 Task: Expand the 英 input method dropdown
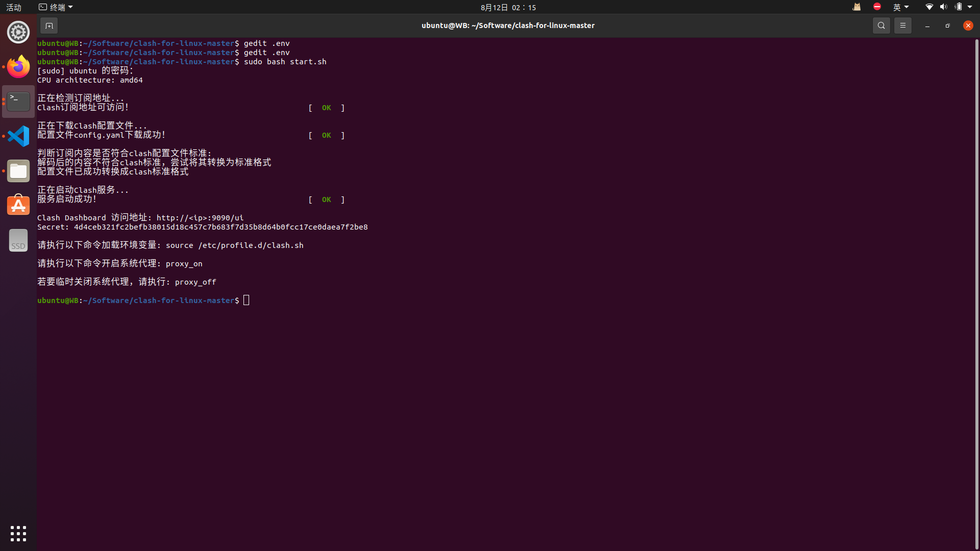(901, 7)
